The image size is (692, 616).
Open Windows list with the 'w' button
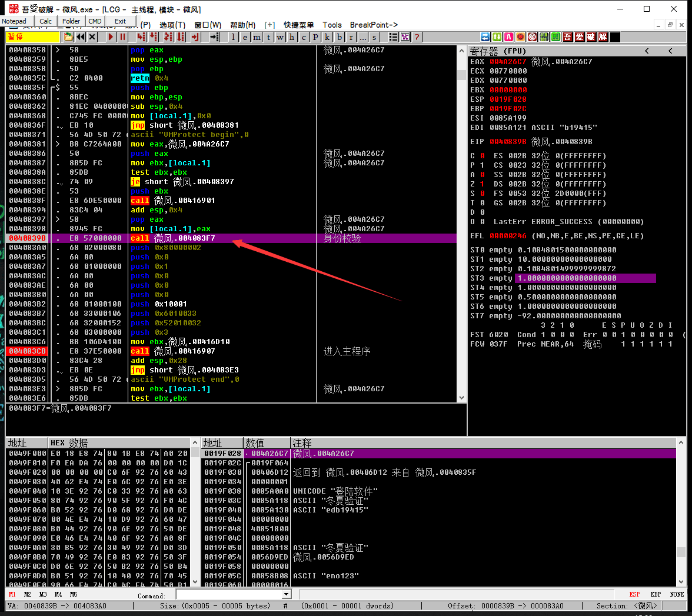tap(280, 37)
